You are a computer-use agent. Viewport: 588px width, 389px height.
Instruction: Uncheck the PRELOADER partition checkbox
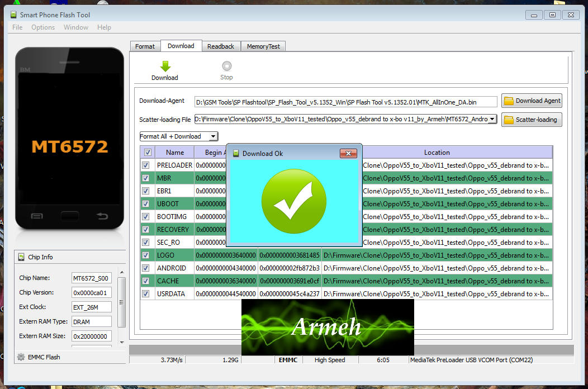click(146, 165)
